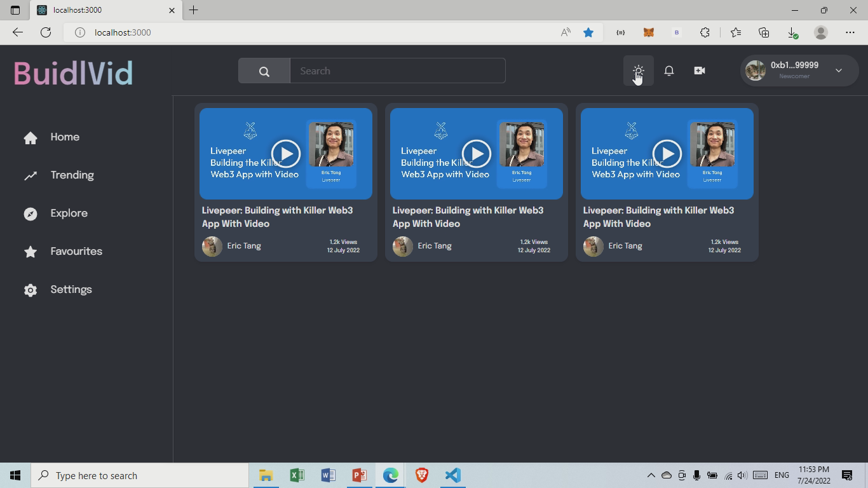Open the browser Collections icon
The width and height of the screenshot is (868, 488).
click(764, 32)
